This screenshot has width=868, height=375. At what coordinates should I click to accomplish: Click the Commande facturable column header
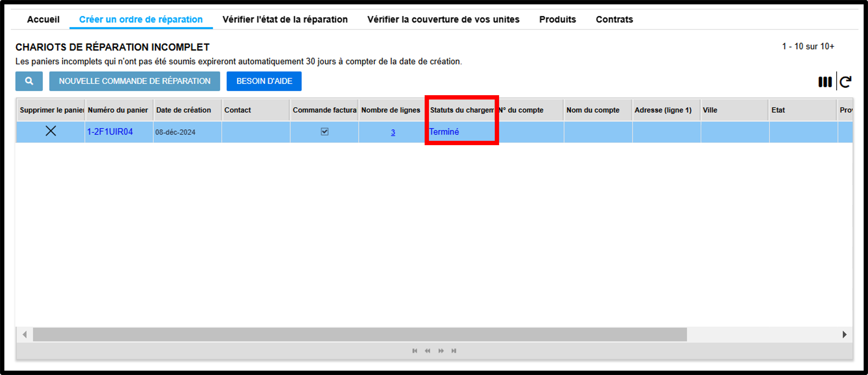324,110
